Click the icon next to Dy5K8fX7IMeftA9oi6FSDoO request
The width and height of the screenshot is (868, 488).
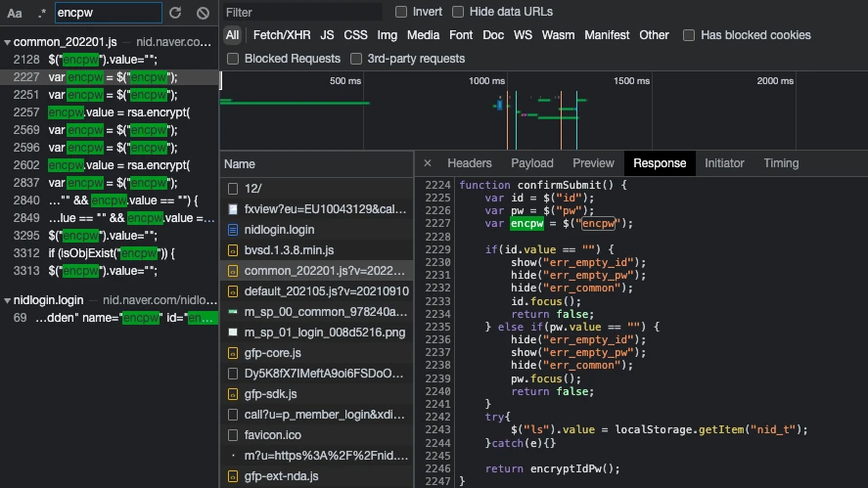click(233, 374)
